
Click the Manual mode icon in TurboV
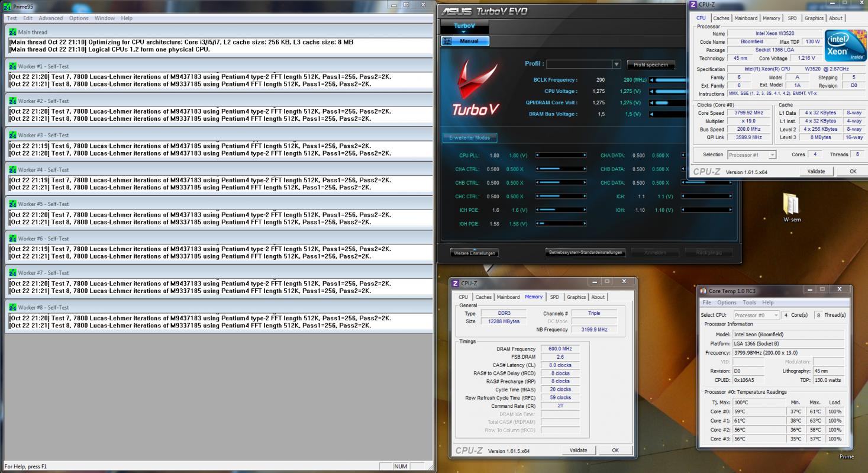pos(448,41)
